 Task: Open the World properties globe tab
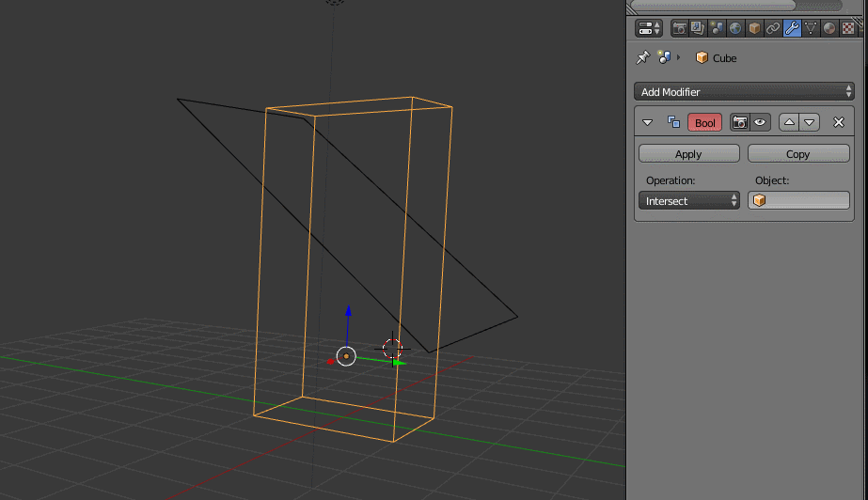pyautogui.click(x=735, y=28)
